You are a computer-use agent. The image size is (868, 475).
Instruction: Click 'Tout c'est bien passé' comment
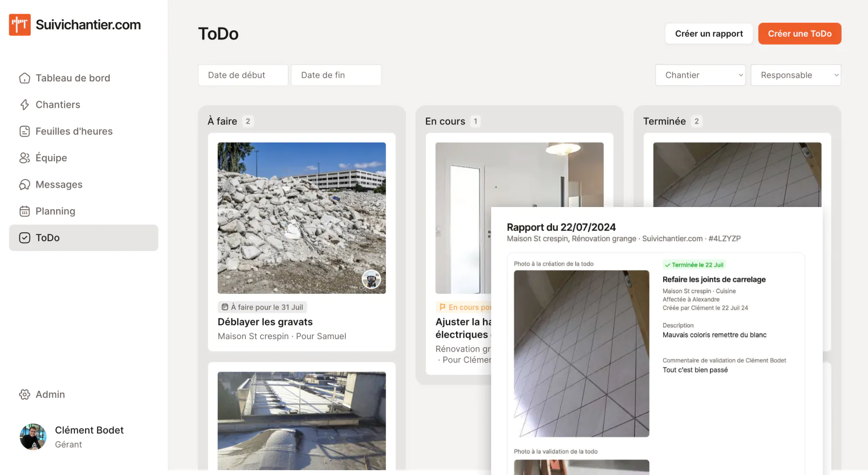695,370
